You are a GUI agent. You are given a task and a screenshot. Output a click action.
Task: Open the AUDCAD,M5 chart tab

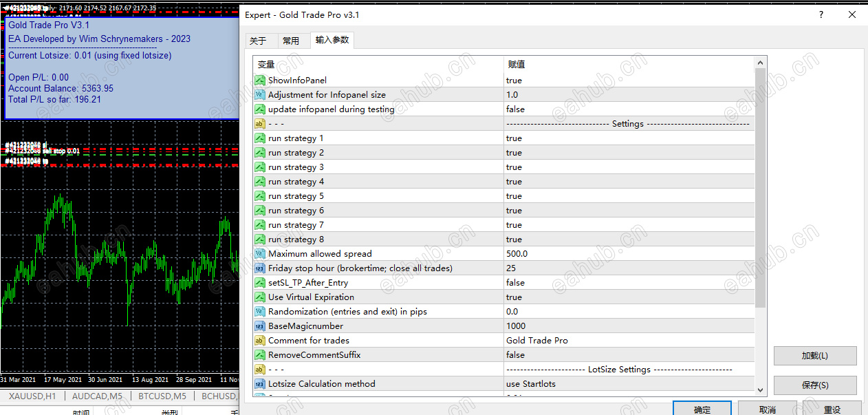click(x=97, y=396)
